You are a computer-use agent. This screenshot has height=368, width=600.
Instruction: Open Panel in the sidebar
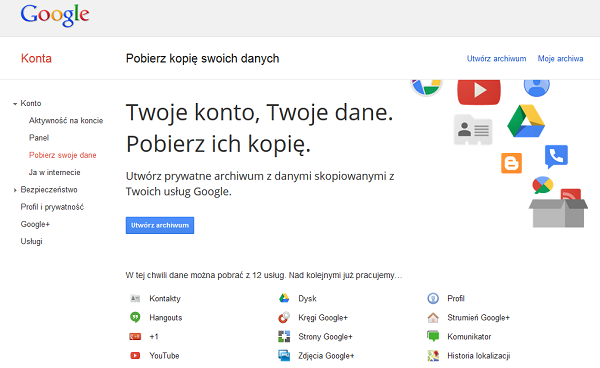[x=39, y=138]
